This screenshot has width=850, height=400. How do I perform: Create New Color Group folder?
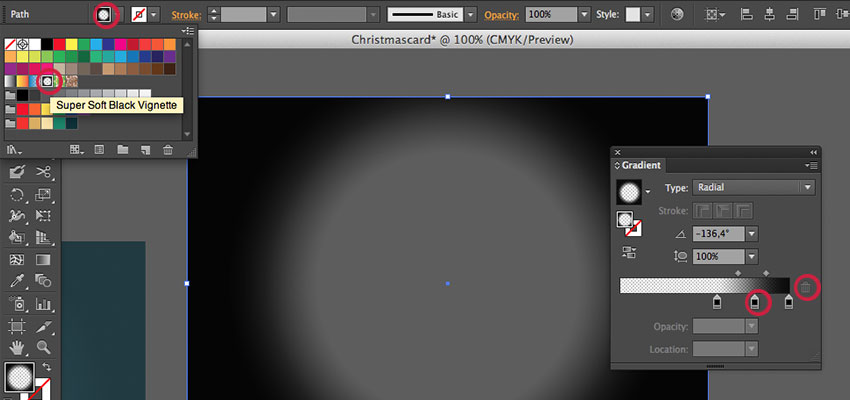coord(123,150)
